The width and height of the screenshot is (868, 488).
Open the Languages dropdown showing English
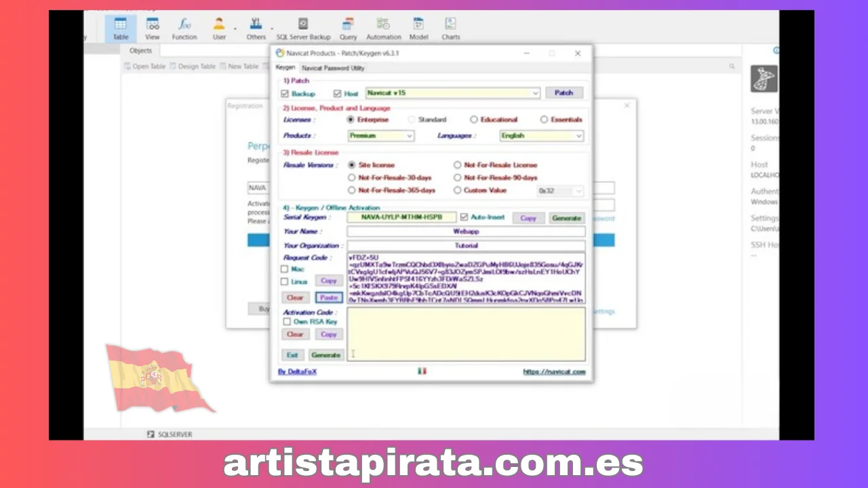[541, 136]
